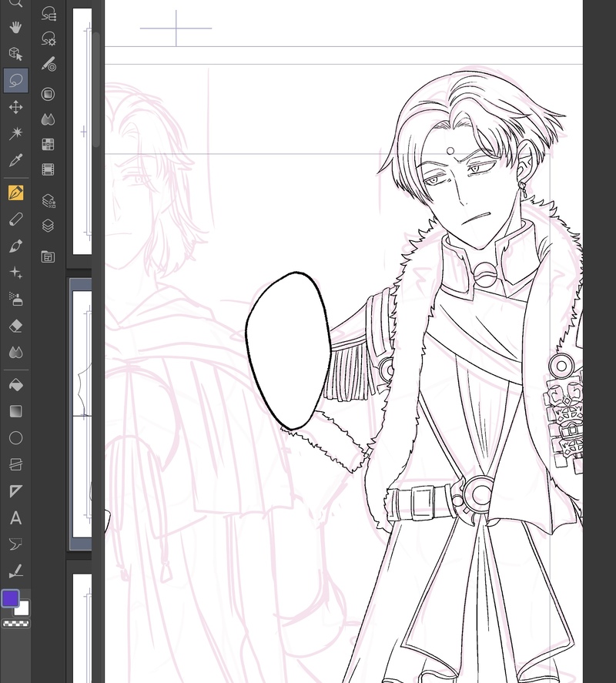Viewport: 616px width, 683px height.
Task: Select the Text tool
Action: pos(15,518)
